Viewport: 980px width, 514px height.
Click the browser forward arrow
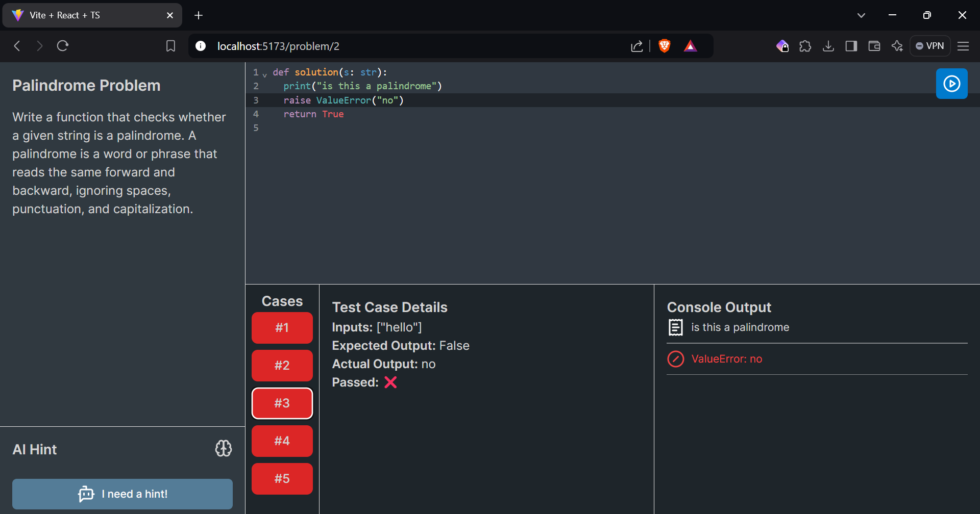[x=39, y=46]
